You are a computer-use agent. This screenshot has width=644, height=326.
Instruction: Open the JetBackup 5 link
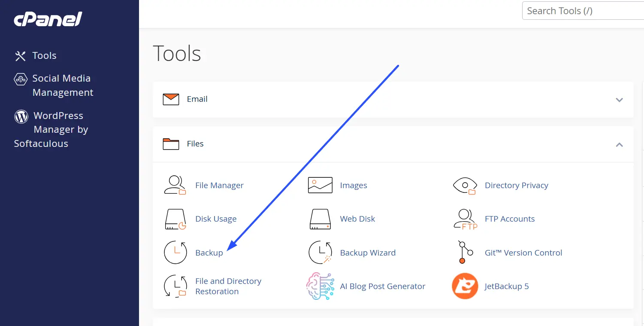507,286
